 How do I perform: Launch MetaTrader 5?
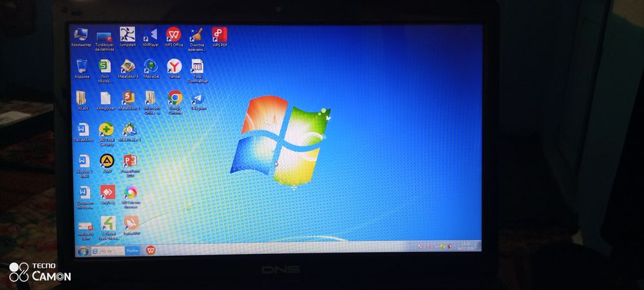(130, 132)
